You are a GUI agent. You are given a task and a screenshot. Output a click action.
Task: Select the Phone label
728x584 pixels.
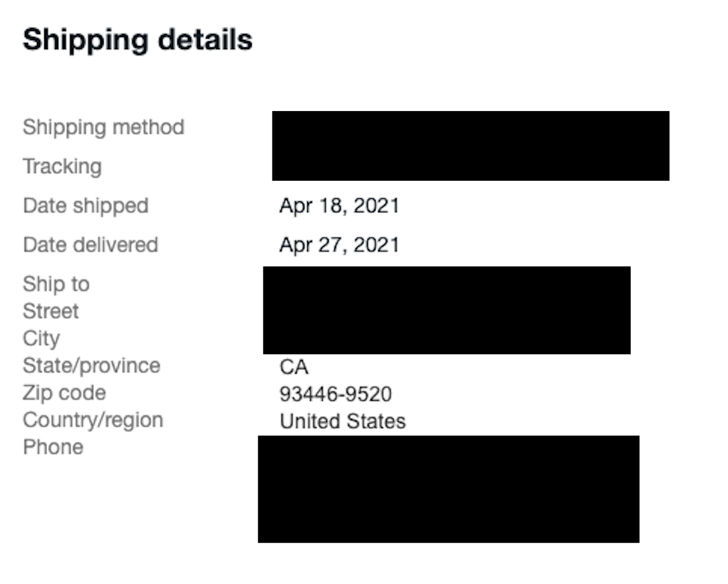53,447
